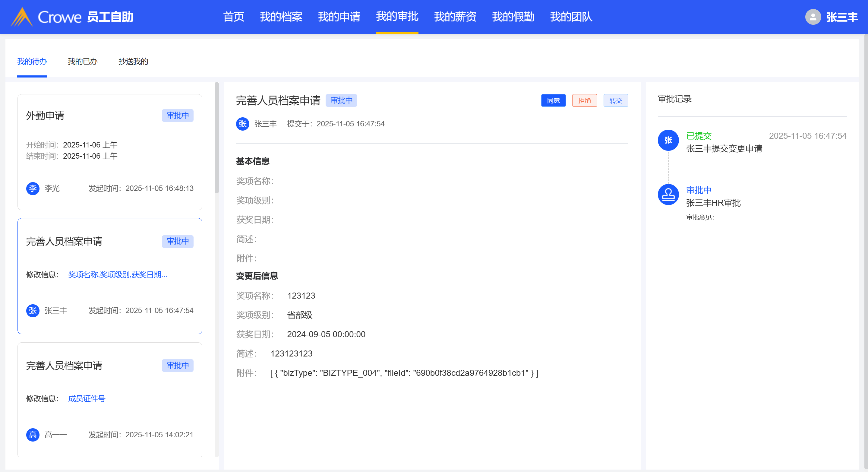
Task: Switch to 我的已办 tab
Action: point(82,61)
